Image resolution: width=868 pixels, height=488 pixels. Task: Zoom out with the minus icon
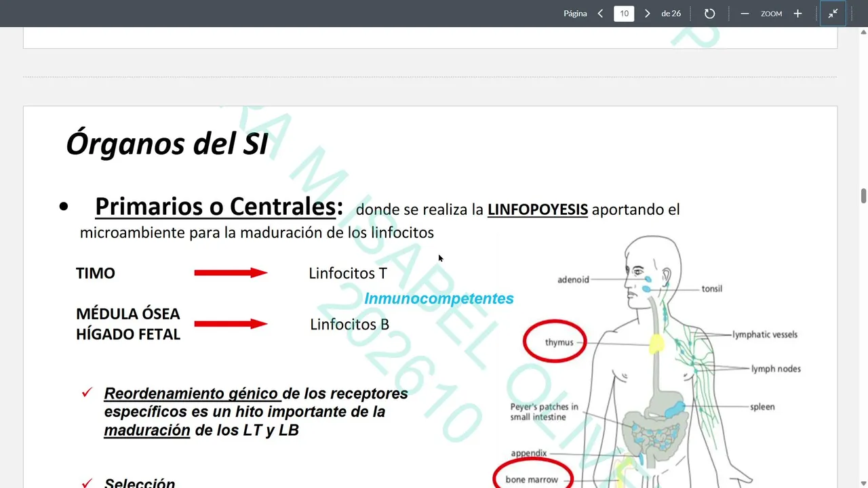tap(745, 14)
